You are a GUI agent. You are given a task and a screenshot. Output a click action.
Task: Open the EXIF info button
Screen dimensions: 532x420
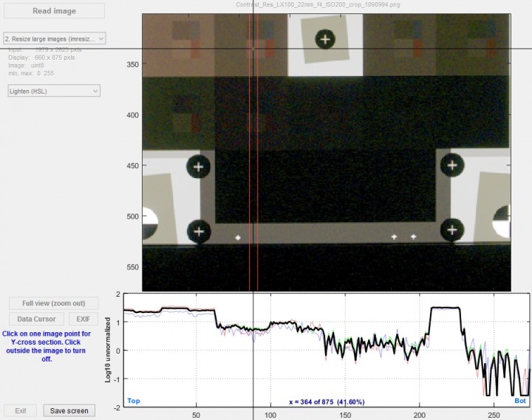83,319
